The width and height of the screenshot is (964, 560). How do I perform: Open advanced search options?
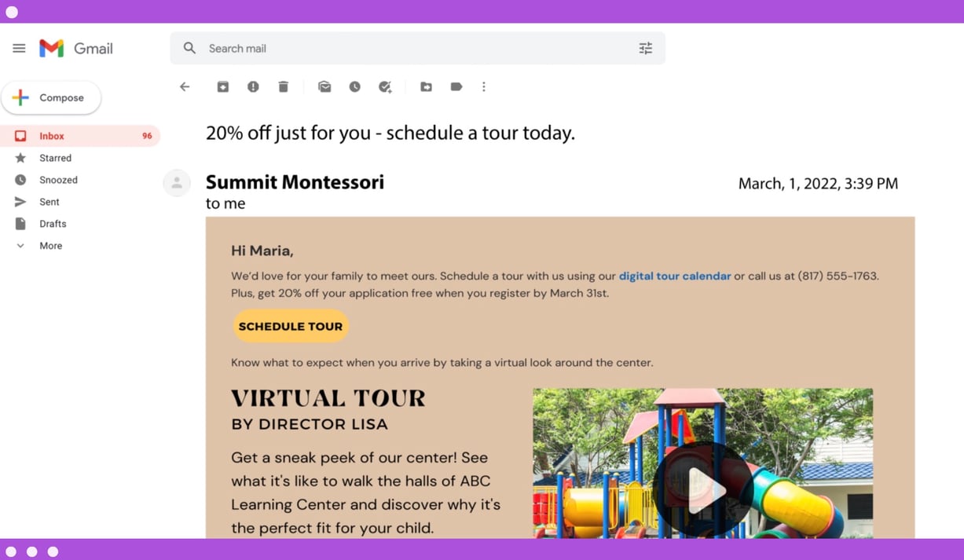point(645,48)
